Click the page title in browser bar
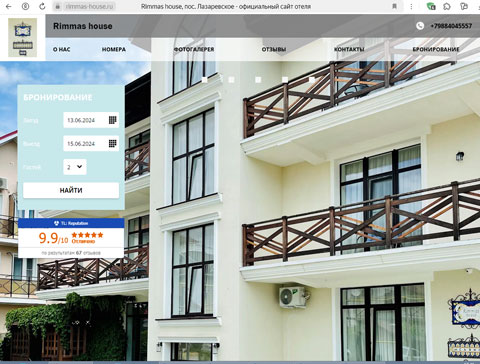The height and width of the screenshot is (364, 480). point(226,6)
